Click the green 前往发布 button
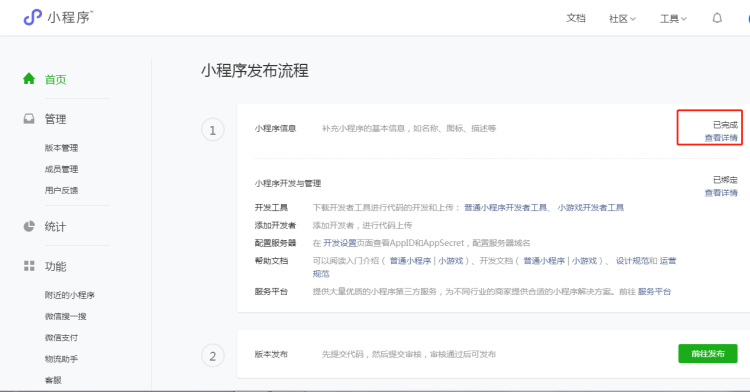The width and height of the screenshot is (750, 392). [x=707, y=354]
